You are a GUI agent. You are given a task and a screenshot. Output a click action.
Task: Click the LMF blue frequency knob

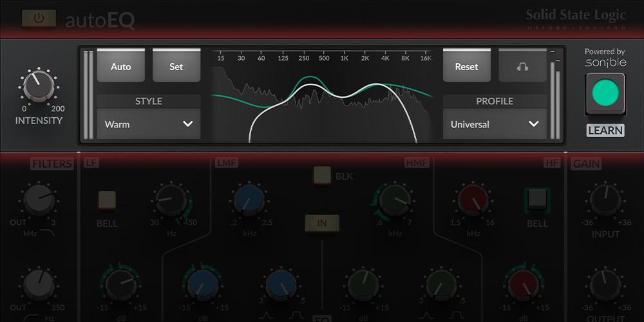tap(249, 200)
